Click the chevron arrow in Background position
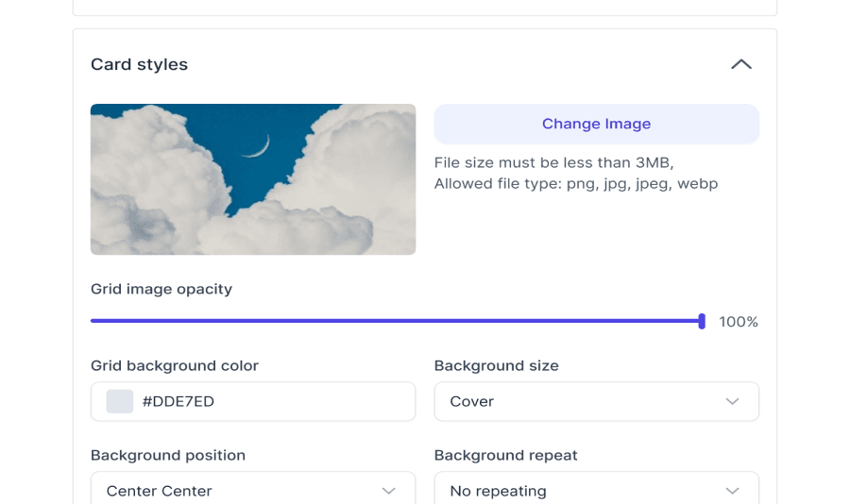Screen dimensions: 850x504 point(388,491)
